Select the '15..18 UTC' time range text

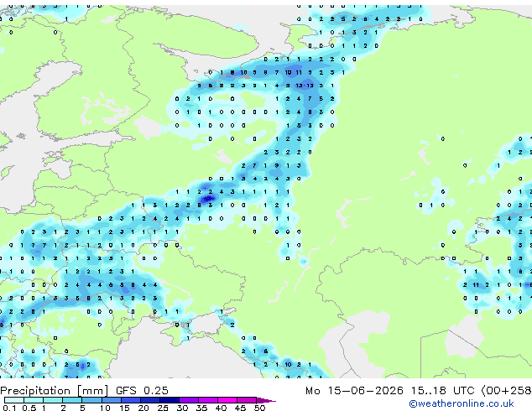click(x=442, y=391)
